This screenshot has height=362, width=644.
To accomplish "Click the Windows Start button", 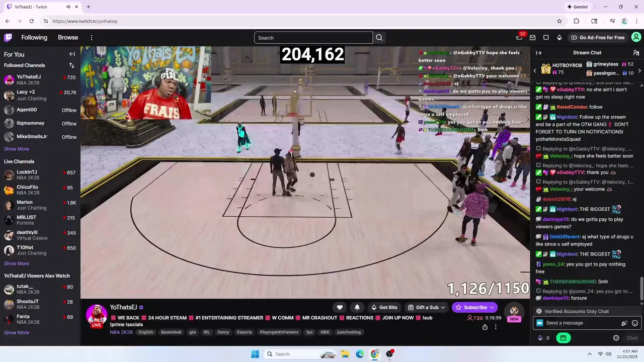I will pos(255,354).
